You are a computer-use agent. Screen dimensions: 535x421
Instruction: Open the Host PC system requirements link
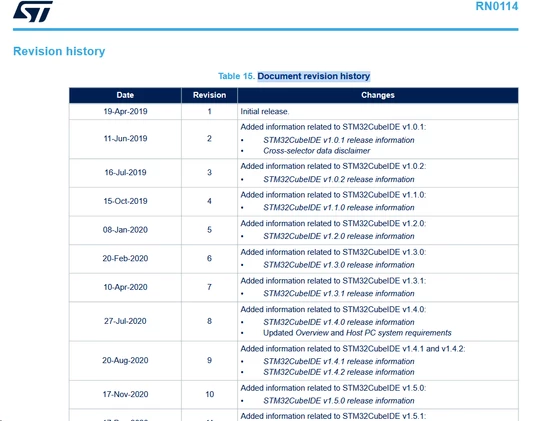click(399, 333)
